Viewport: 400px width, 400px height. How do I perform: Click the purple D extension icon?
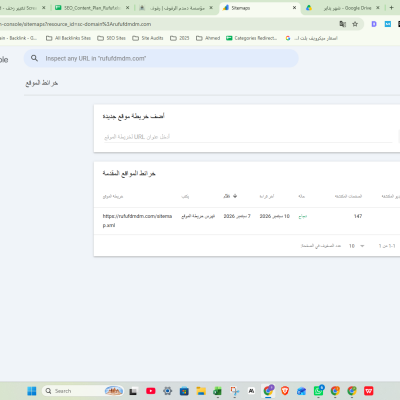click(x=374, y=24)
